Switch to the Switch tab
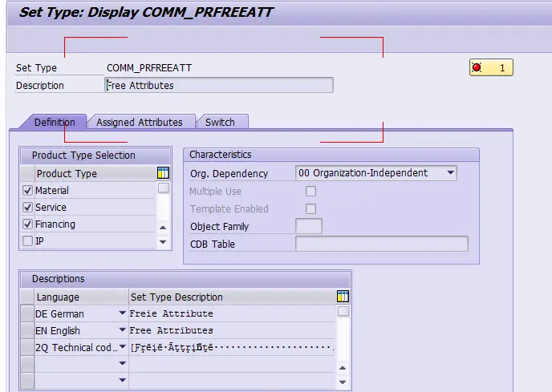This screenshot has width=552, height=392. coord(220,122)
